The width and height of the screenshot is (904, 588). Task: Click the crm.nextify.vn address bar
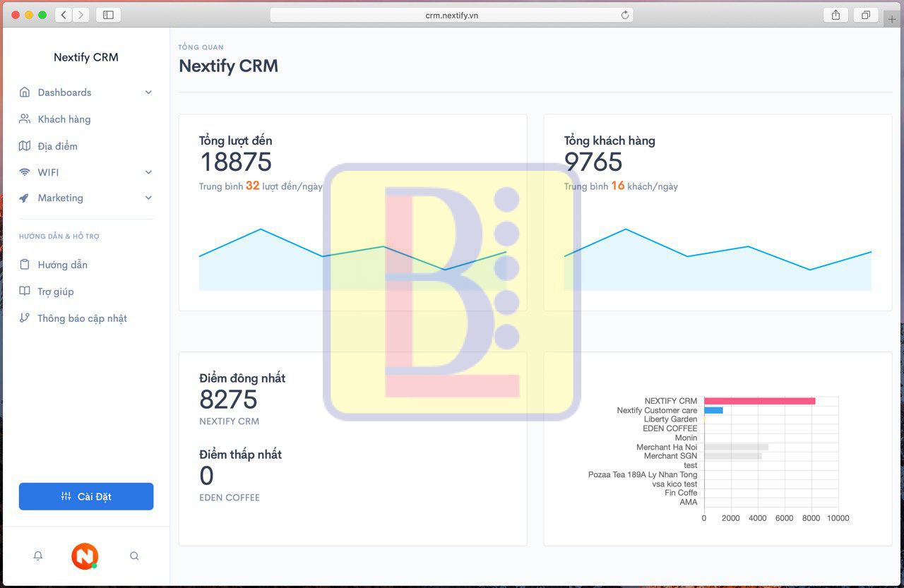click(x=451, y=15)
